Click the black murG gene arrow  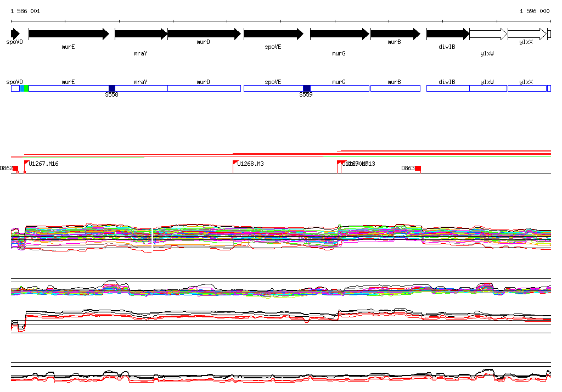[340, 34]
